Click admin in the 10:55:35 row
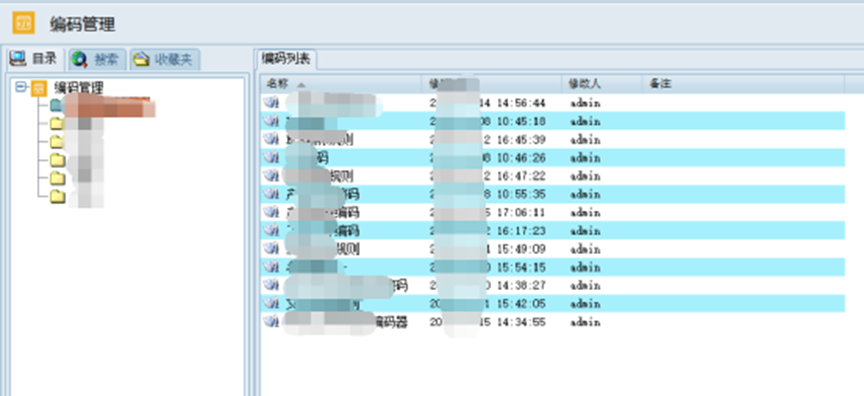This screenshot has height=396, width=864. [585, 194]
